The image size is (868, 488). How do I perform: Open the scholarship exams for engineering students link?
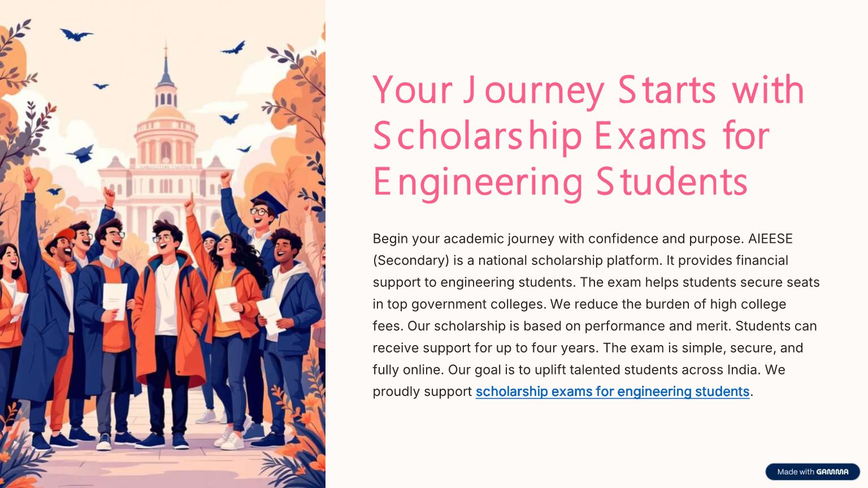612,391
